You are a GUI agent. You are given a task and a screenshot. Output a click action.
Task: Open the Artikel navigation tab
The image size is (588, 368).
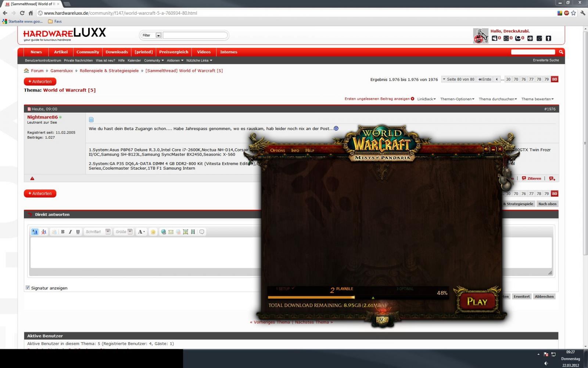click(61, 52)
